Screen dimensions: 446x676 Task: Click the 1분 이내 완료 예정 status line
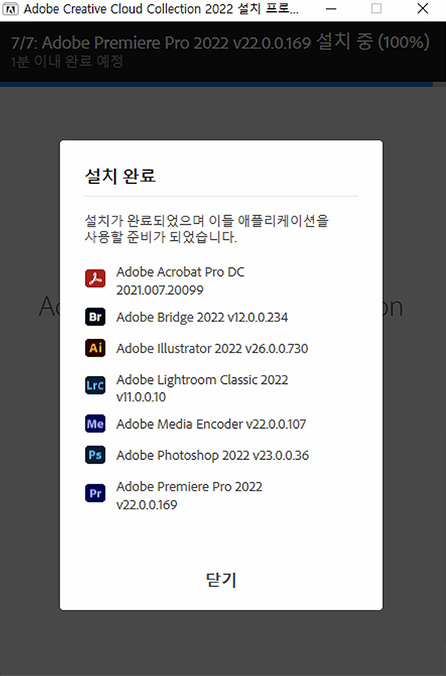pos(67,62)
